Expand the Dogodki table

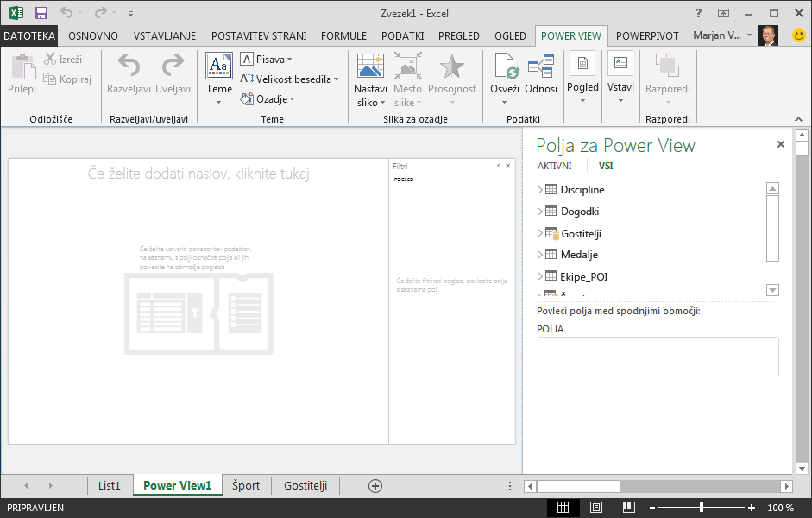pyautogui.click(x=539, y=212)
